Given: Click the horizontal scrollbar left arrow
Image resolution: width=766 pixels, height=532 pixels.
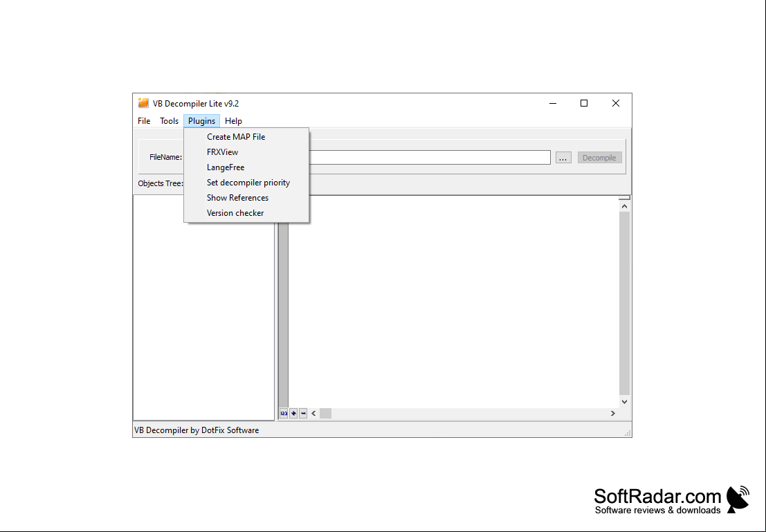Looking at the screenshot, I should (313, 413).
